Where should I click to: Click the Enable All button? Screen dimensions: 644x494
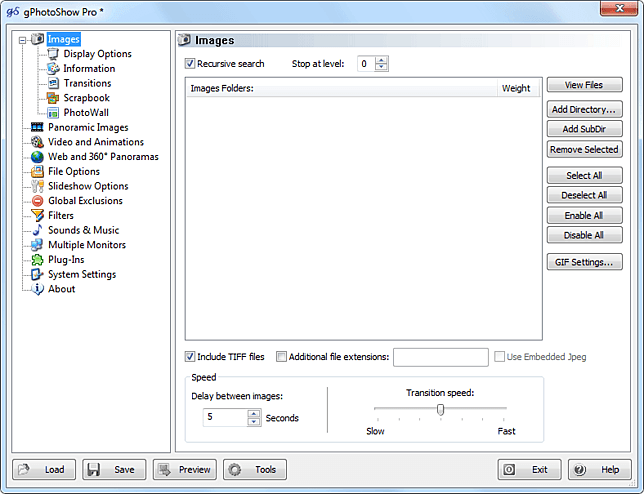pyautogui.click(x=584, y=215)
